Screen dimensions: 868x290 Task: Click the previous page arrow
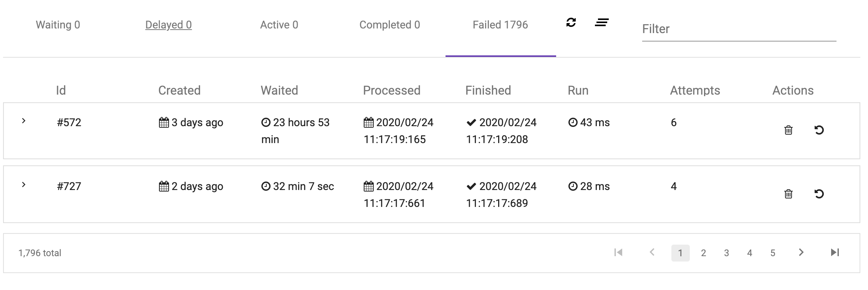652,253
